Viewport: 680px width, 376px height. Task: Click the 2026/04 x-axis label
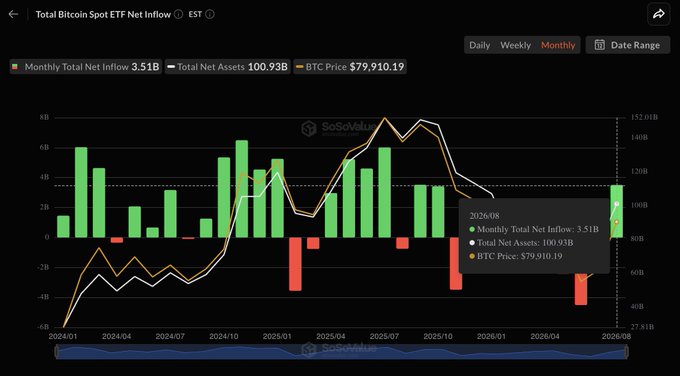pyautogui.click(x=545, y=337)
